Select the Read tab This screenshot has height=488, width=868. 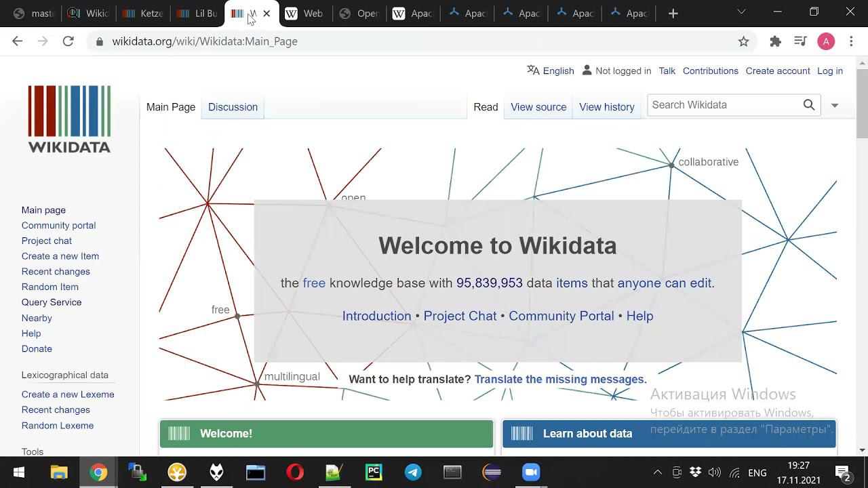[x=486, y=107]
